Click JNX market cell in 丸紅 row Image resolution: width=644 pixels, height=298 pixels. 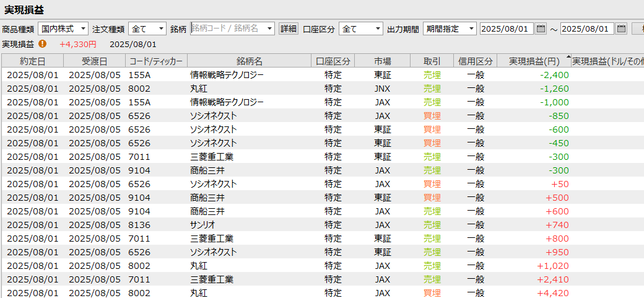(x=383, y=89)
